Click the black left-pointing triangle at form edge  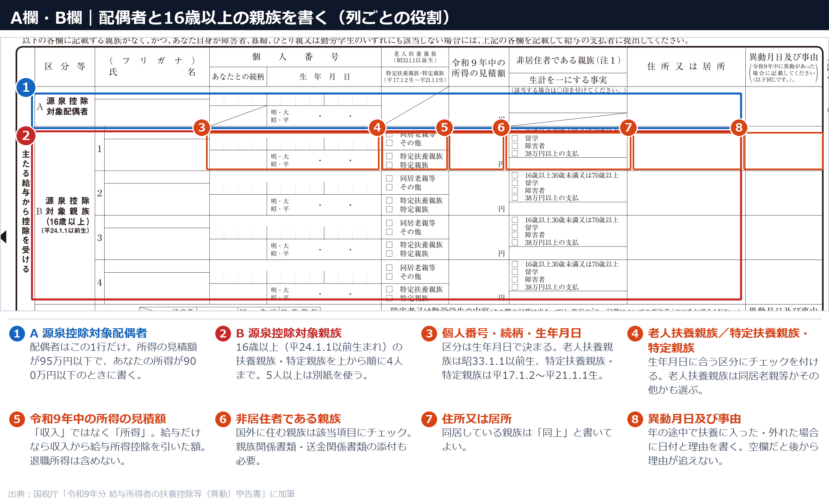click(4, 237)
